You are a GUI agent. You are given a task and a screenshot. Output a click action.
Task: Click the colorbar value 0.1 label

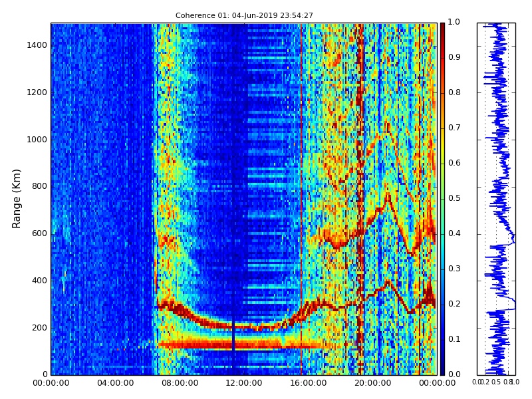tap(454, 339)
